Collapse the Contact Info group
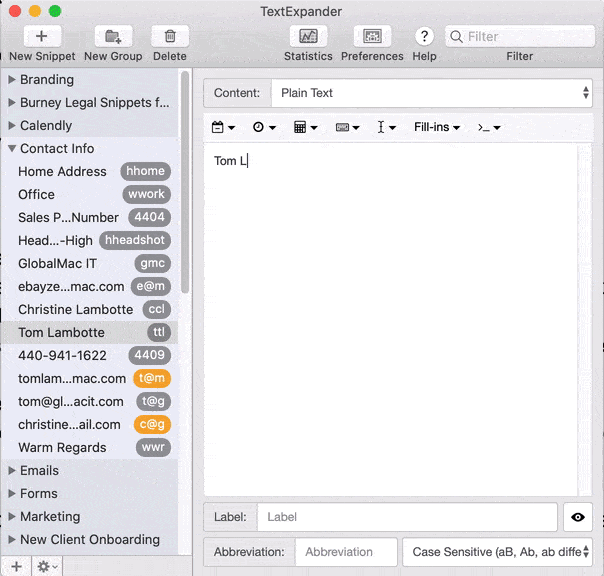604x576 pixels. pos(12,148)
